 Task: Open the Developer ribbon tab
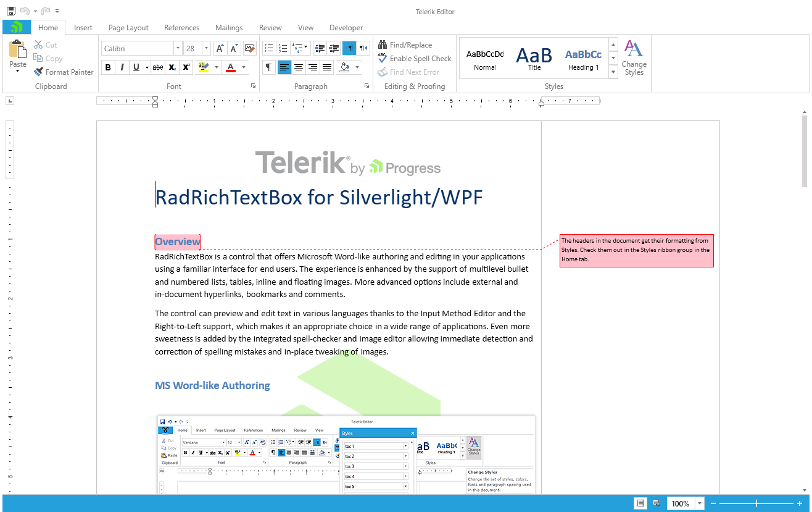point(346,28)
